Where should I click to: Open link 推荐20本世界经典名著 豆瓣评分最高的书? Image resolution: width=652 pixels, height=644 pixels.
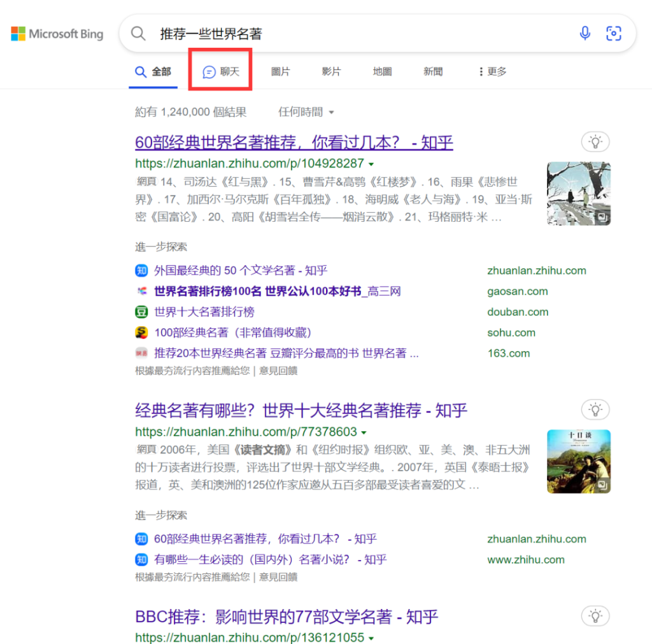point(287,353)
